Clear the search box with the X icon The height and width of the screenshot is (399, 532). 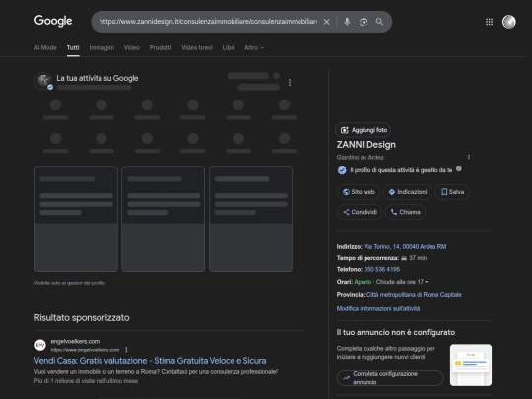point(326,22)
